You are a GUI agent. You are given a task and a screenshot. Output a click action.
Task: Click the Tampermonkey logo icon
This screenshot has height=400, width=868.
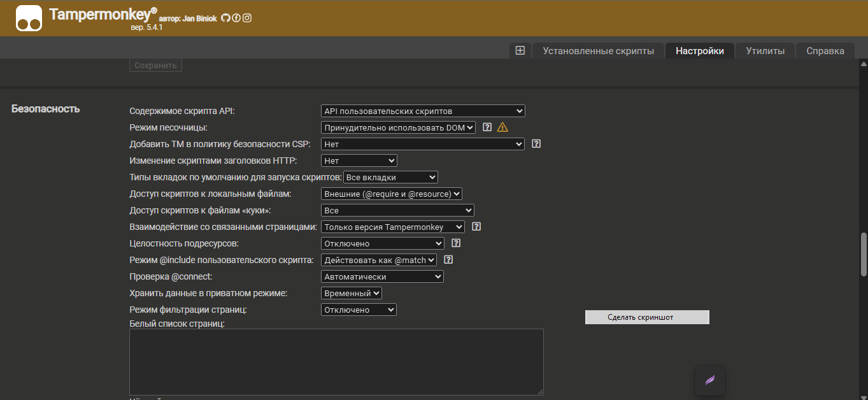tap(29, 18)
